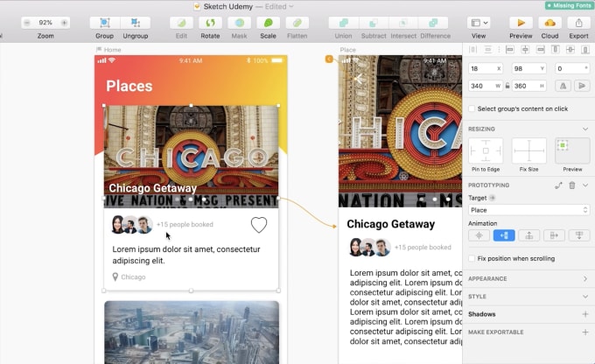Collapse the Prototyping section

(x=585, y=185)
